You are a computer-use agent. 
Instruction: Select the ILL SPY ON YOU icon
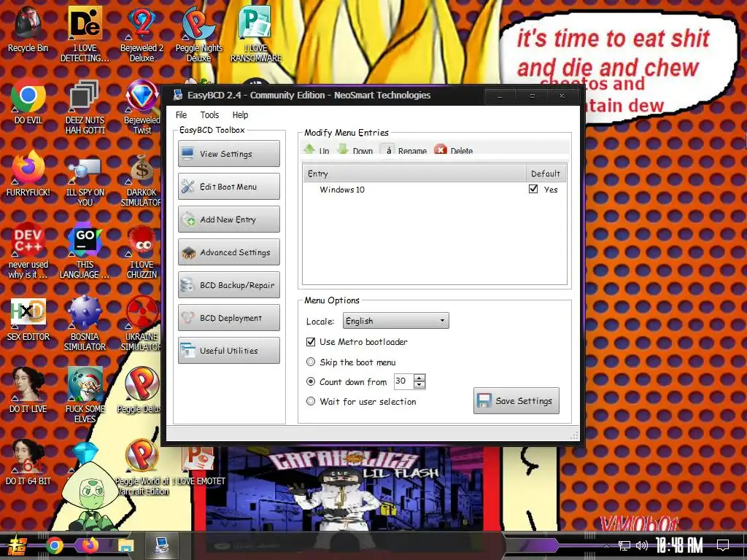(x=85, y=179)
